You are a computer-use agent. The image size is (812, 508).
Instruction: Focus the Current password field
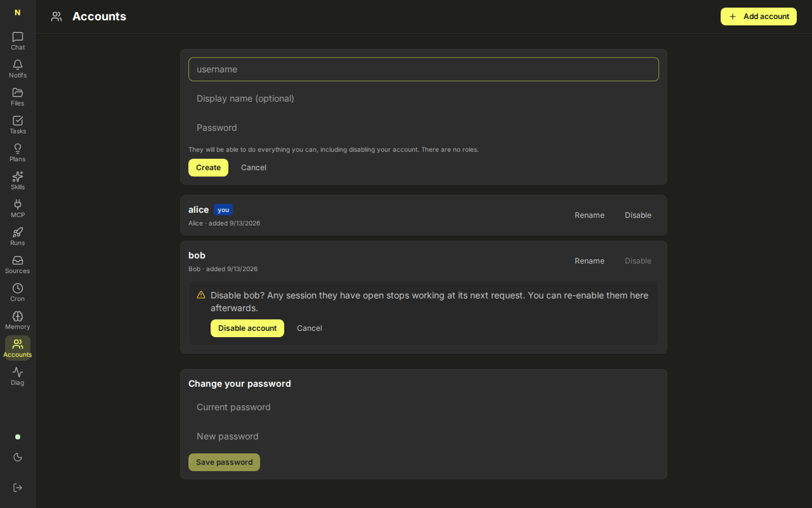[424, 407]
